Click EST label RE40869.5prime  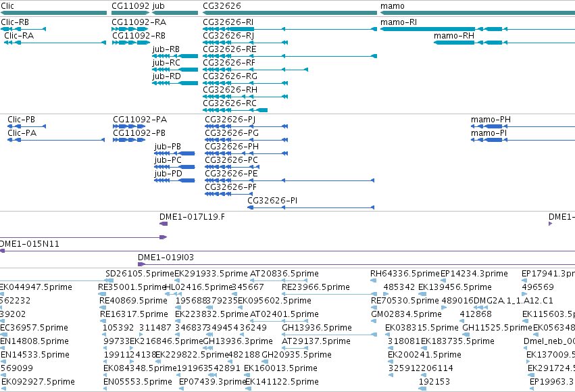134,301
